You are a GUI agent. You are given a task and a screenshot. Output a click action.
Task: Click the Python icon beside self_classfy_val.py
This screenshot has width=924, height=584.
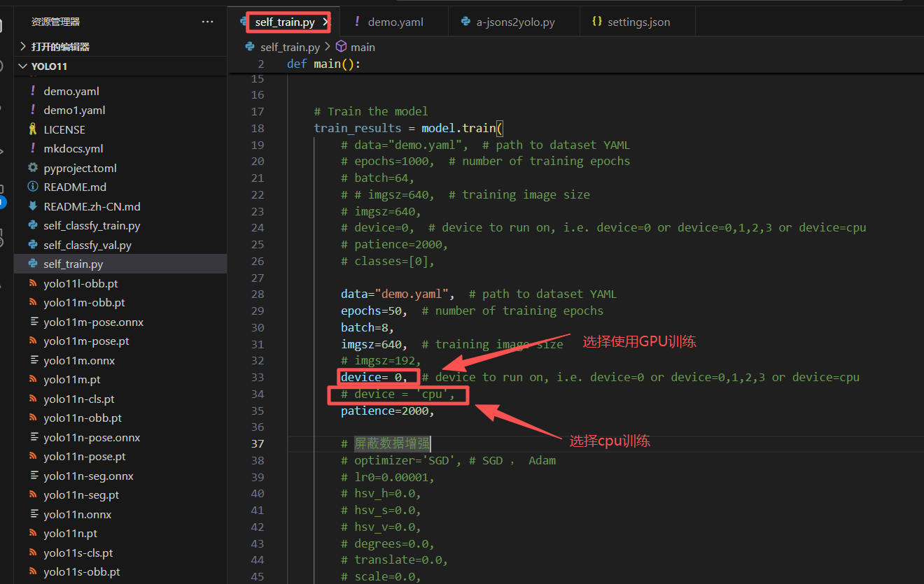32,245
